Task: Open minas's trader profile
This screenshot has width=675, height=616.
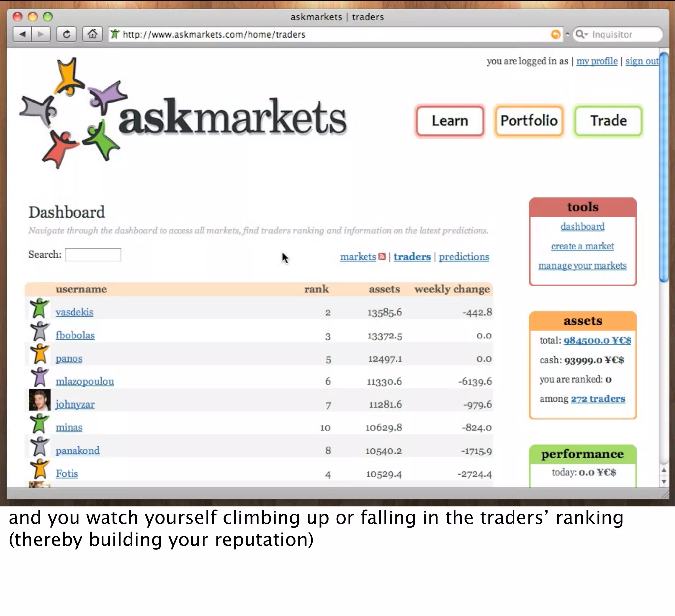Action: click(x=69, y=427)
